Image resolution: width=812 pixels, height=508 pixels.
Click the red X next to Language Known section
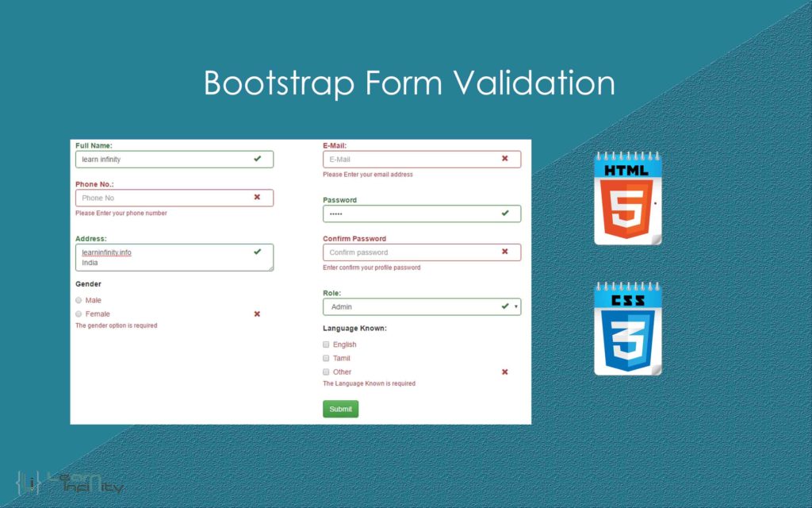pyautogui.click(x=505, y=371)
